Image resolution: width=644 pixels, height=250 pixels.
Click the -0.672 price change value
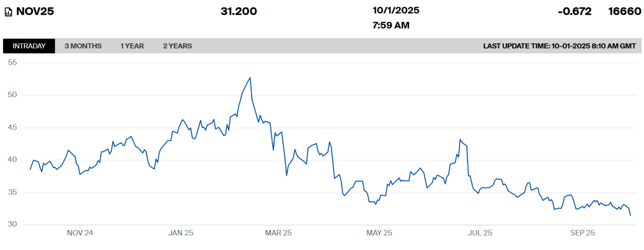tap(575, 11)
